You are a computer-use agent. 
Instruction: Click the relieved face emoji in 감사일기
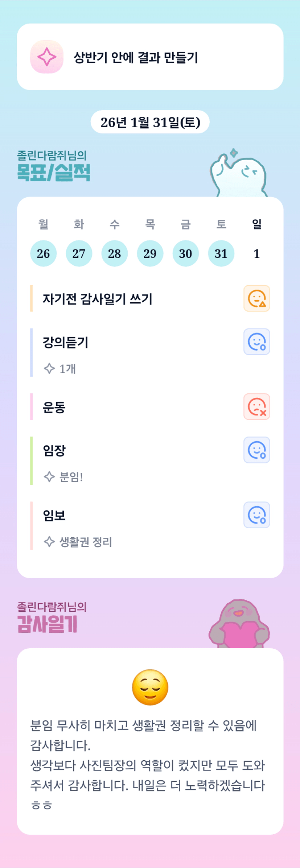pyautogui.click(x=150, y=687)
